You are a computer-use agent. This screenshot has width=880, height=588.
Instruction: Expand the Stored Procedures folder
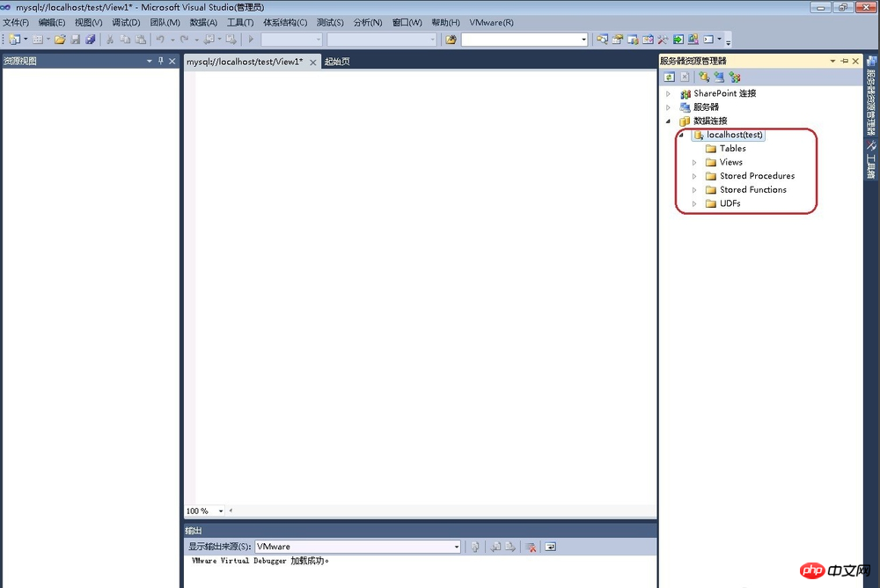(694, 176)
